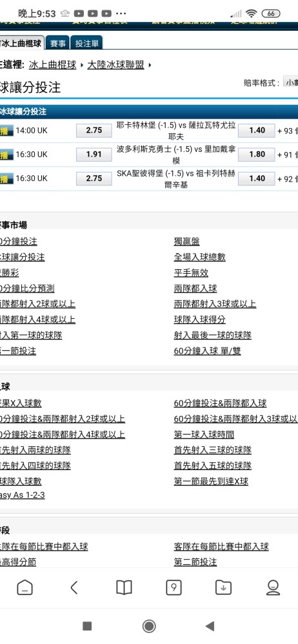Select 1.80 odds for 里加戴拿模
This screenshot has height=644, width=298.
257,155
